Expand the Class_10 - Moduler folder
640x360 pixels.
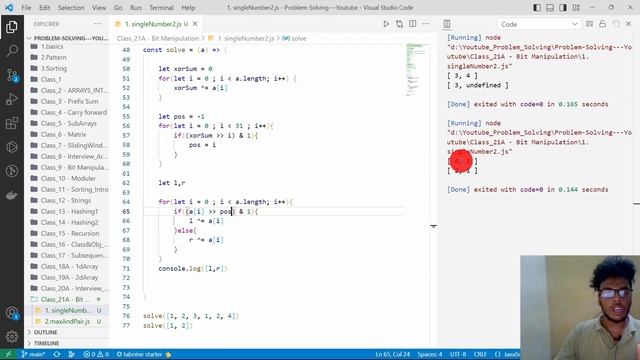tap(67, 178)
